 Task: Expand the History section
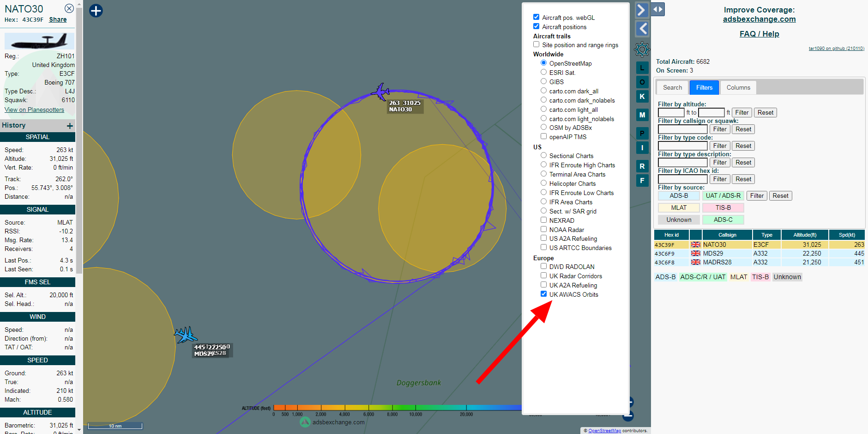70,126
